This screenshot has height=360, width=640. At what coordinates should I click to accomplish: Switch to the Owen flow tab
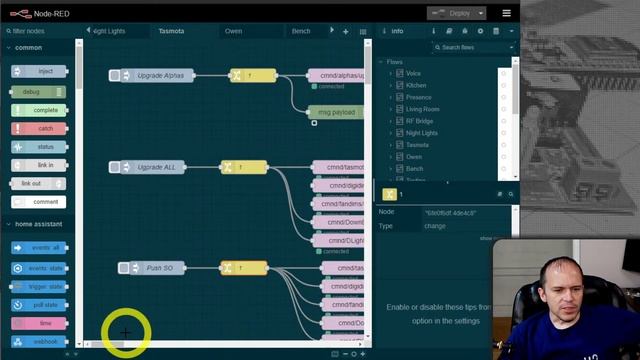point(233,31)
